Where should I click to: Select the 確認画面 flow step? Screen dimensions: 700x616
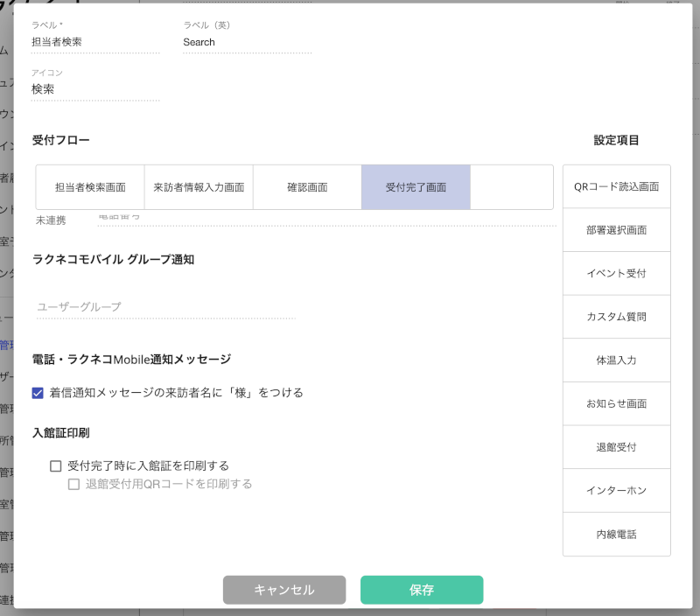click(x=307, y=187)
